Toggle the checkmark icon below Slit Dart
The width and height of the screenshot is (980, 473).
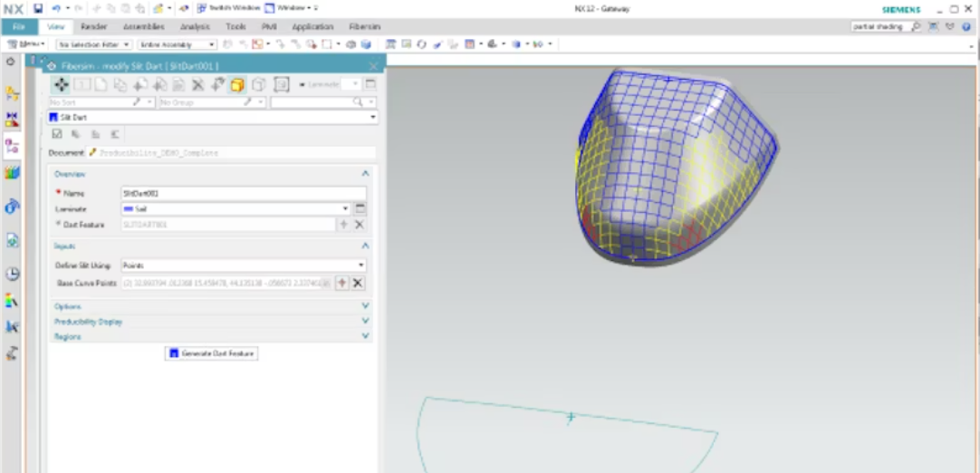click(x=57, y=134)
